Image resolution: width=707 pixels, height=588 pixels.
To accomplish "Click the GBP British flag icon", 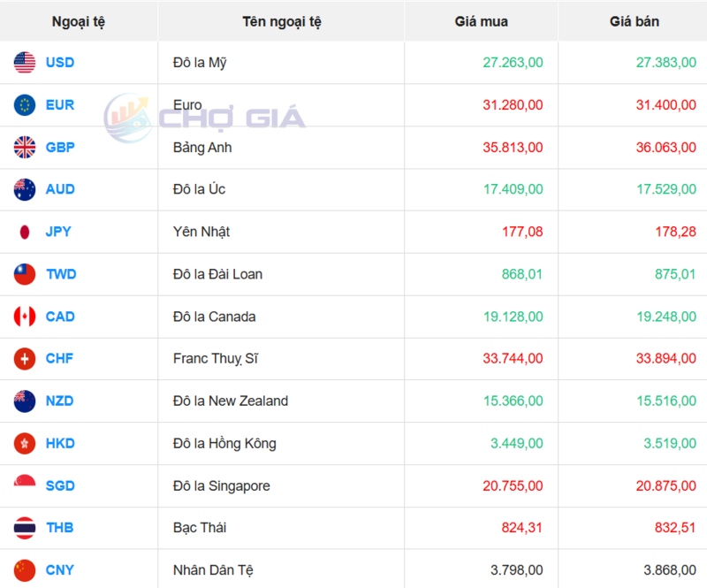I will tap(24, 147).
